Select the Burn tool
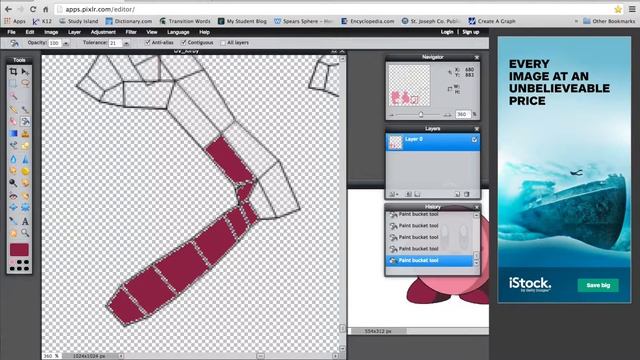The width and height of the screenshot is (640, 360). 25,183
